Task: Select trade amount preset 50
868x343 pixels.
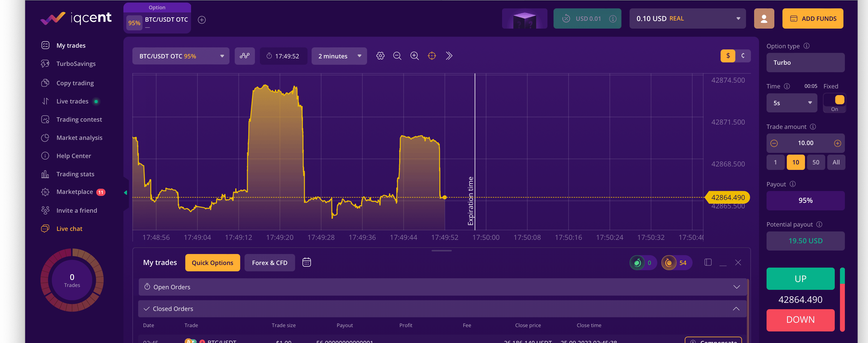Action: point(816,162)
